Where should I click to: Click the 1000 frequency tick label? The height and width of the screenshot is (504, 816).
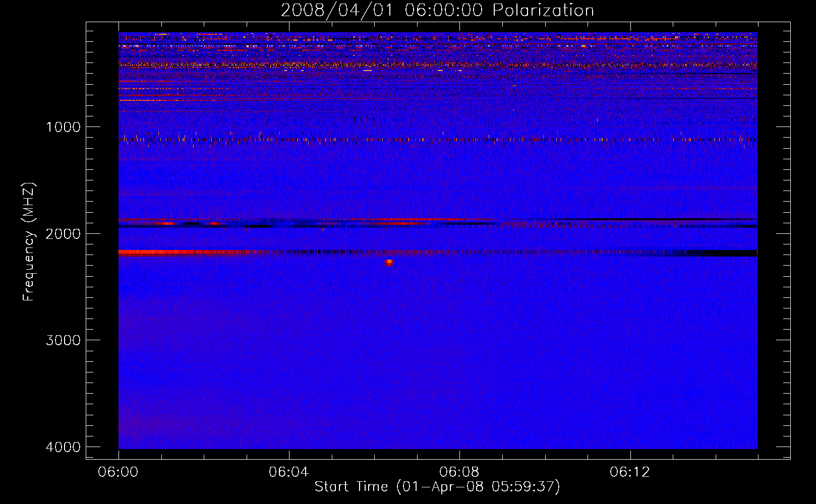point(63,127)
